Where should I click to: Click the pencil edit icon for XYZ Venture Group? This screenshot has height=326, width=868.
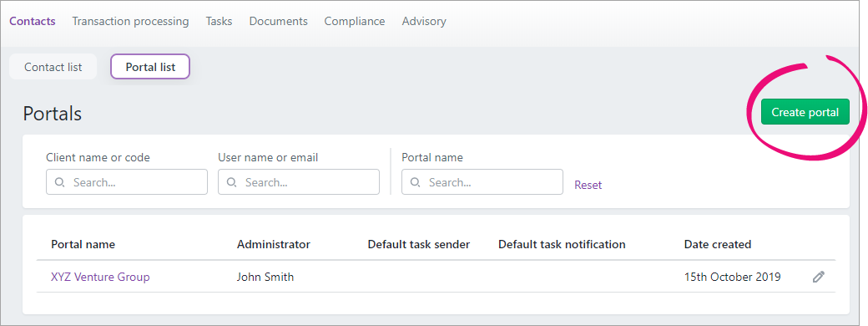click(818, 277)
